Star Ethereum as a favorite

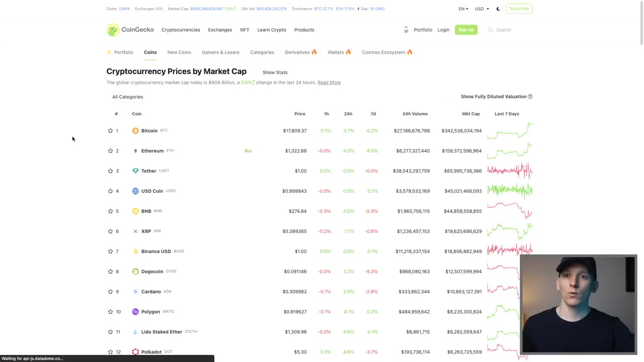coord(110,151)
